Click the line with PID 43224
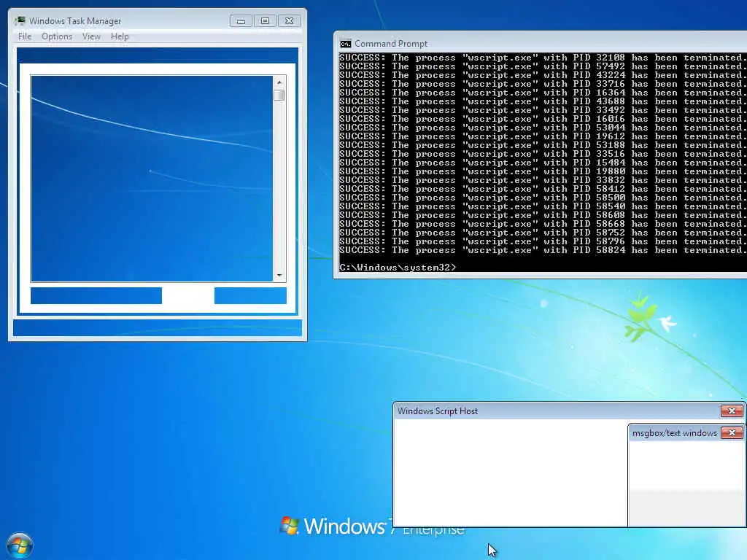The width and height of the screenshot is (747, 560). (543, 75)
